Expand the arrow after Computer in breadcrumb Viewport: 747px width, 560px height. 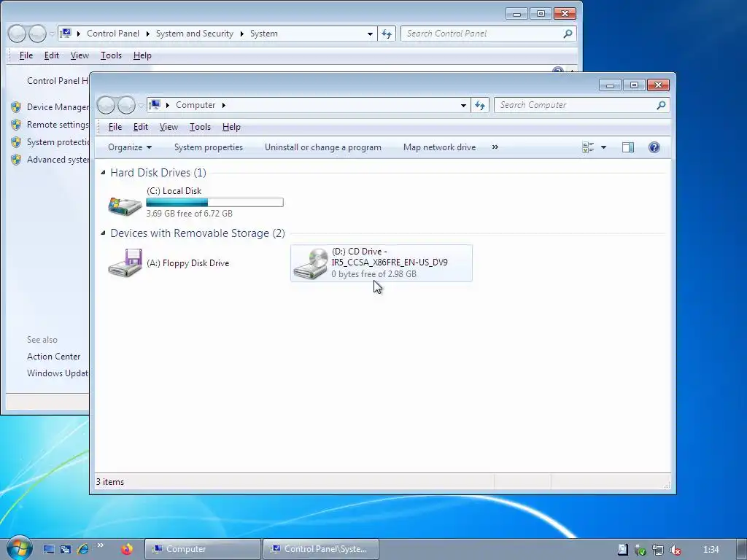pyautogui.click(x=223, y=105)
